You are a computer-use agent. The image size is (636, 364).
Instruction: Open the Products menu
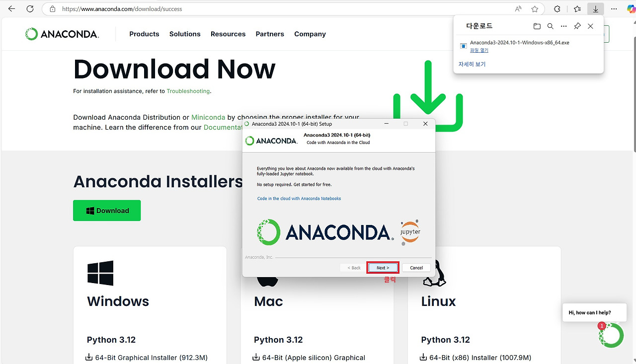[144, 34]
